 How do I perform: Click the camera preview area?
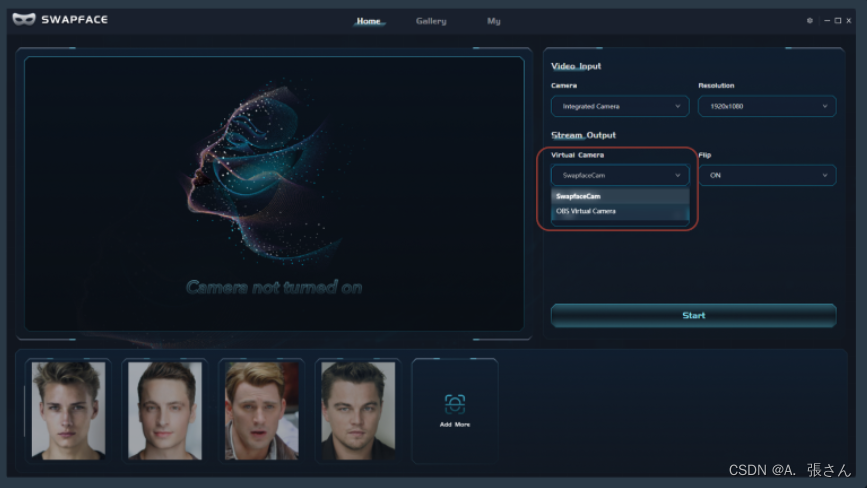click(274, 193)
